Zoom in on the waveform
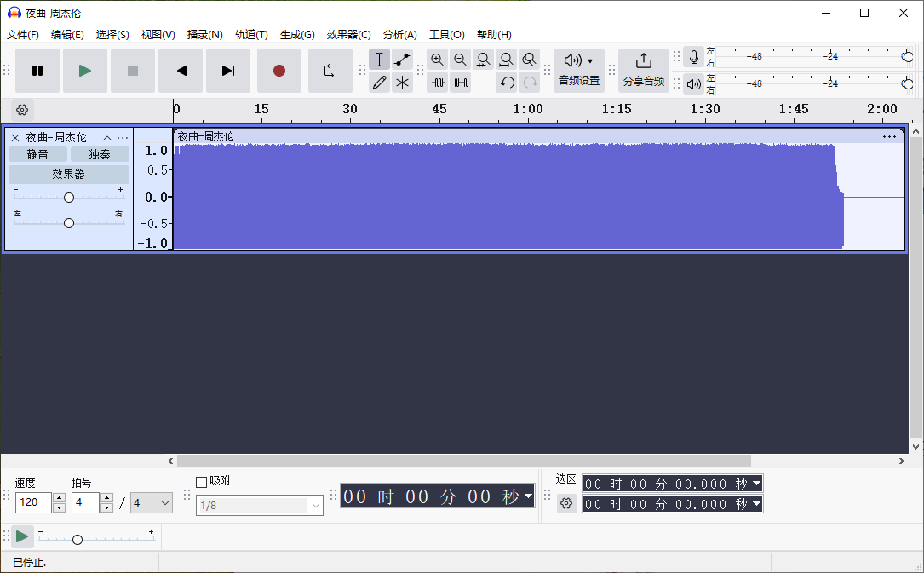Viewport: 924px width, 573px height. 437,59
